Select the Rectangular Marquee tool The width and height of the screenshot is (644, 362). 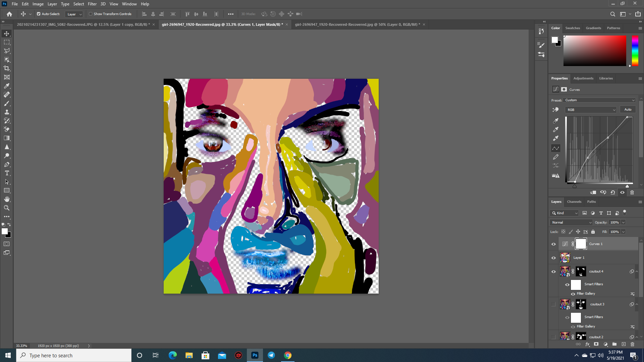(x=7, y=42)
